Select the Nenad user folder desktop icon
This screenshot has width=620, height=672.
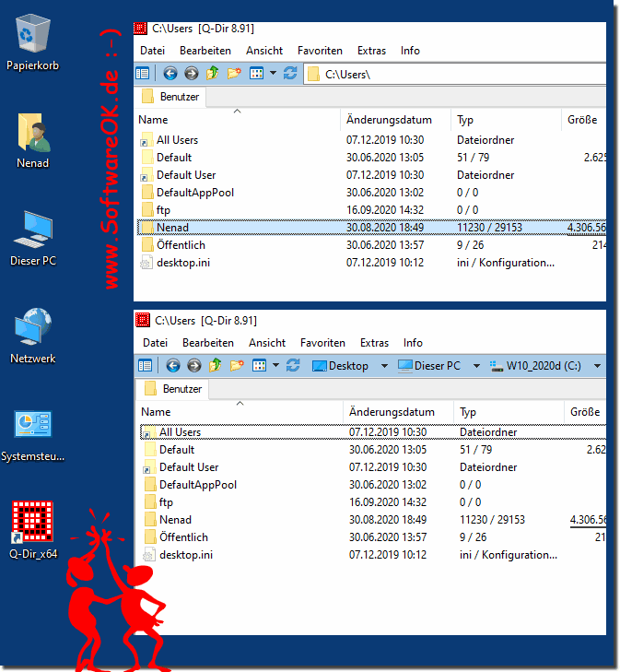33,140
